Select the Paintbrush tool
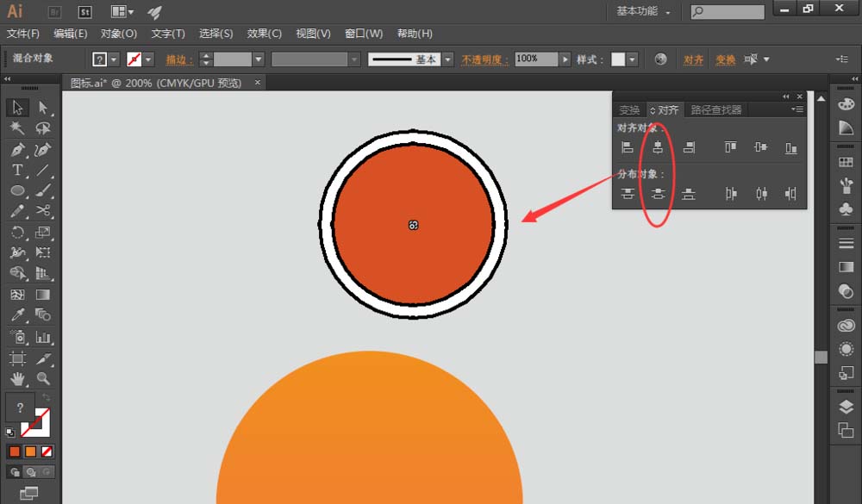 tap(43, 190)
